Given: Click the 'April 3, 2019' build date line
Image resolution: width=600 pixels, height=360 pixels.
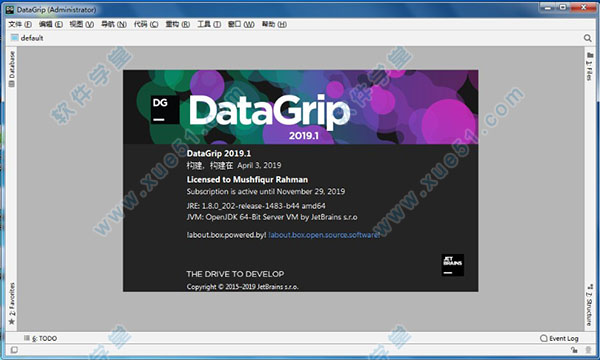Looking at the screenshot, I should point(234,165).
